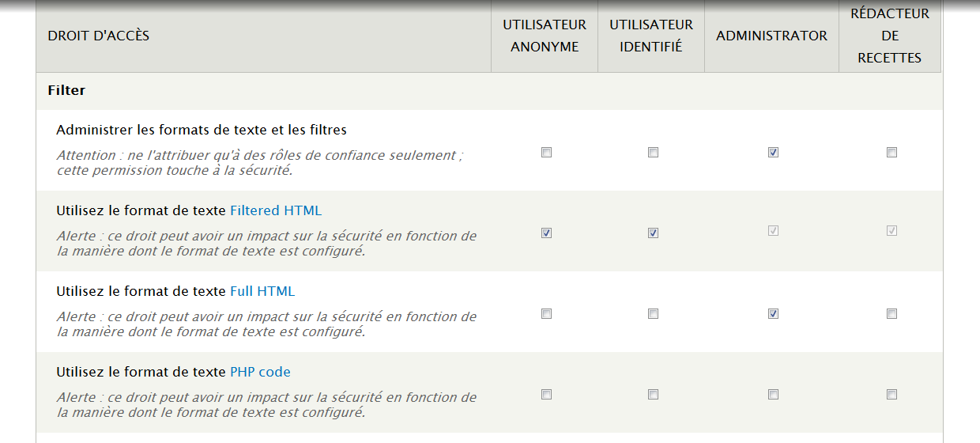This screenshot has height=443, width=980.
Task: Enable Full HTML for Utilisateur identifié
Action: point(653,314)
